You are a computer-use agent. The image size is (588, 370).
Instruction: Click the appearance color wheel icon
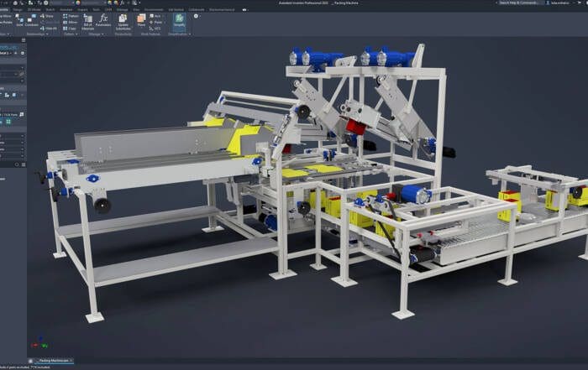click(x=78, y=3)
